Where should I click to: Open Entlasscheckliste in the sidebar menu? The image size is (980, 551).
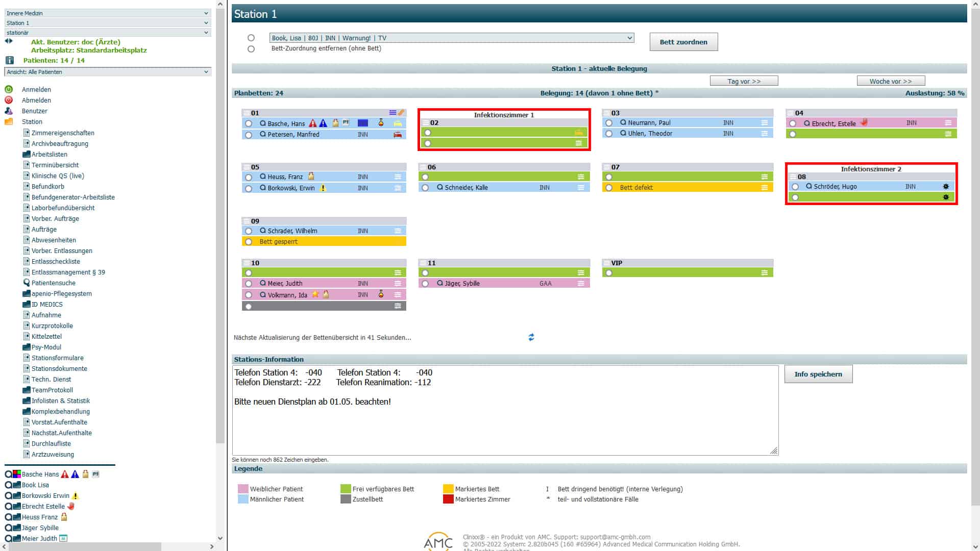tap(56, 261)
